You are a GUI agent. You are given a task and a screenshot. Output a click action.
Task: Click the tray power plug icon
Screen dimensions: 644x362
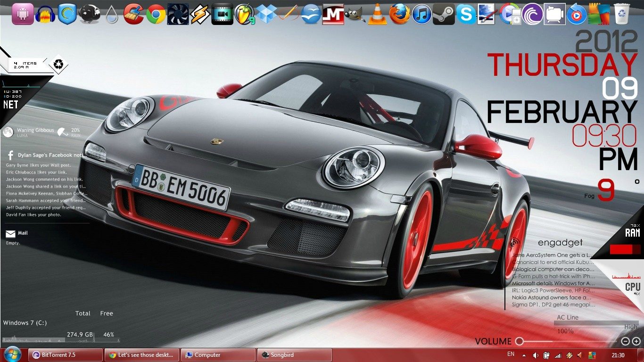tap(547, 355)
